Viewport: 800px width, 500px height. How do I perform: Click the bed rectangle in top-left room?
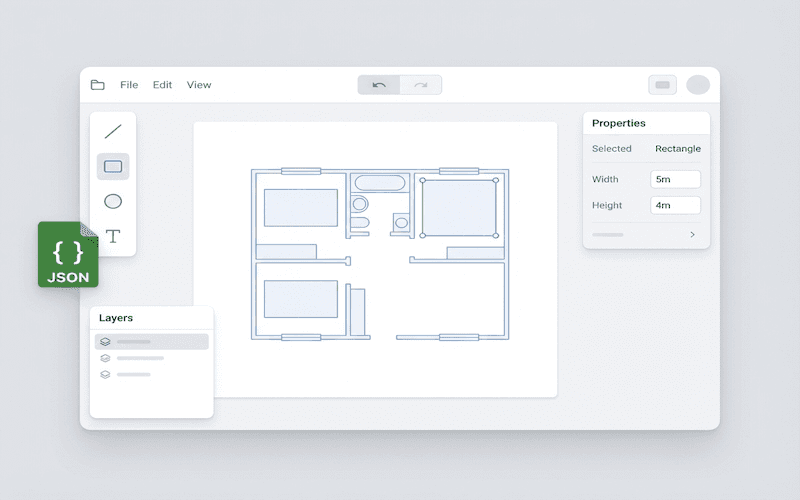[x=301, y=208]
